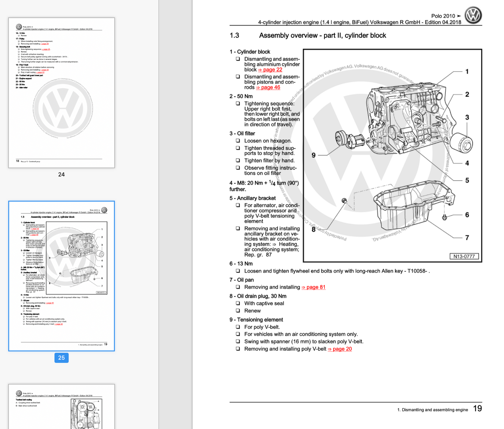The image size is (504, 429).
Task: Follow the 'page 20' link for poly V-belt
Action: tap(340, 349)
